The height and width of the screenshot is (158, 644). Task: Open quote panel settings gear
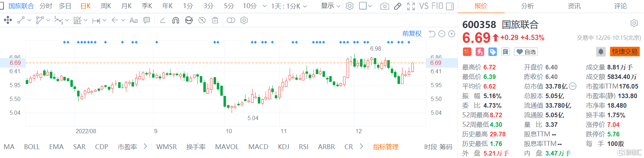(634, 23)
